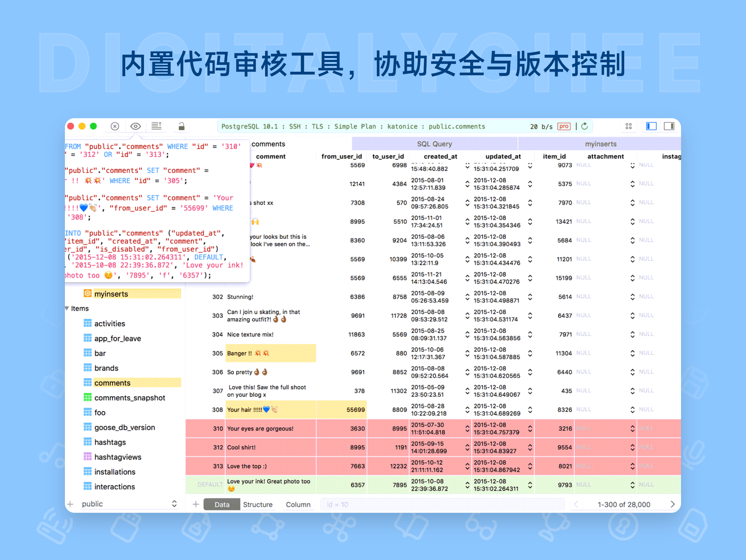Click the eye preview icon in the toolbar
The height and width of the screenshot is (560, 746).
(136, 126)
